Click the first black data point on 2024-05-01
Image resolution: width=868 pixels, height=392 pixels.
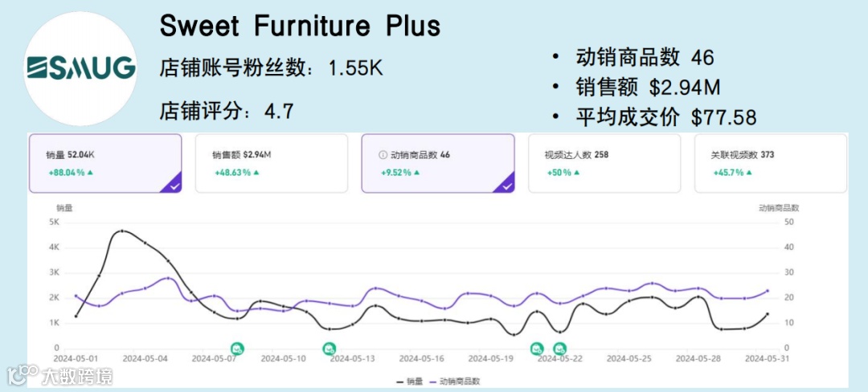76,316
